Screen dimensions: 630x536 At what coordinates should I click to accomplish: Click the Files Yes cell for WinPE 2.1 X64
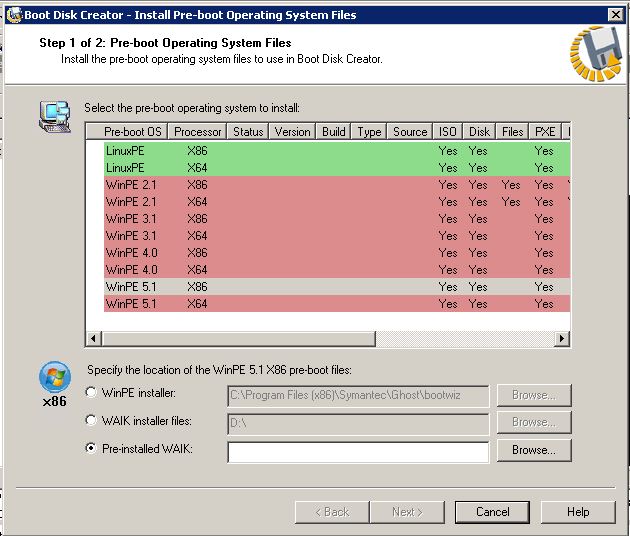tap(511, 202)
